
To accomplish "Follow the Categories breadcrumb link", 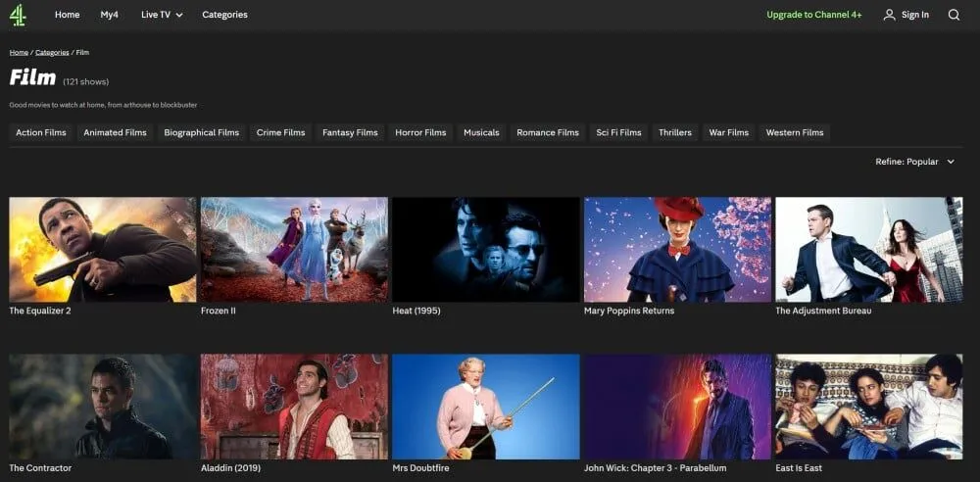I will 52,53.
